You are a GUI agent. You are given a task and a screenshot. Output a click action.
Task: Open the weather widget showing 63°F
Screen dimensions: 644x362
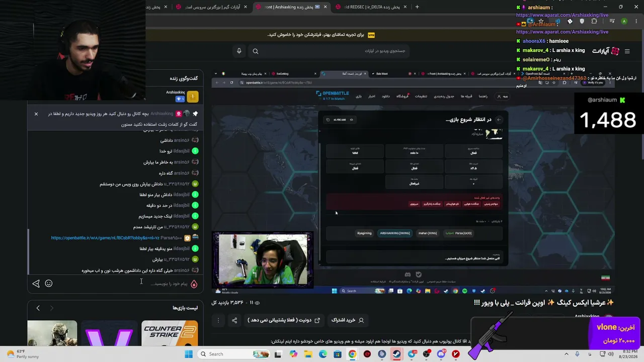[x=21, y=354]
